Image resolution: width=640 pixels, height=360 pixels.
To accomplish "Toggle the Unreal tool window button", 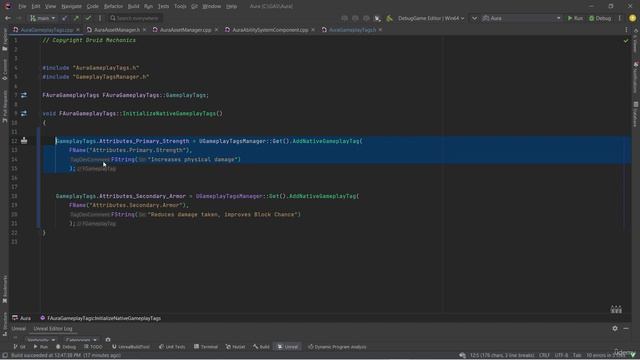I will point(288,347).
